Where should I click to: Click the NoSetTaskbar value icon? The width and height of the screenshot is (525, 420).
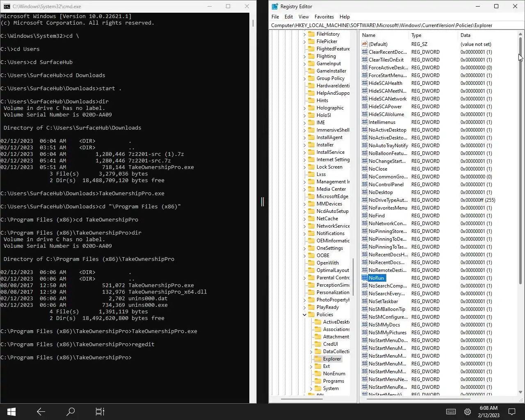[x=365, y=301]
